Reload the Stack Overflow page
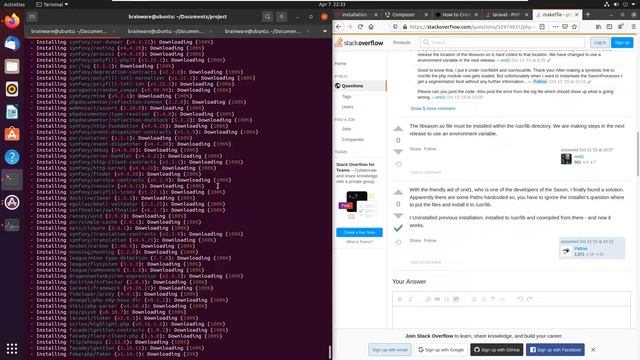Viewport: 640px width, 360px height. [360, 27]
